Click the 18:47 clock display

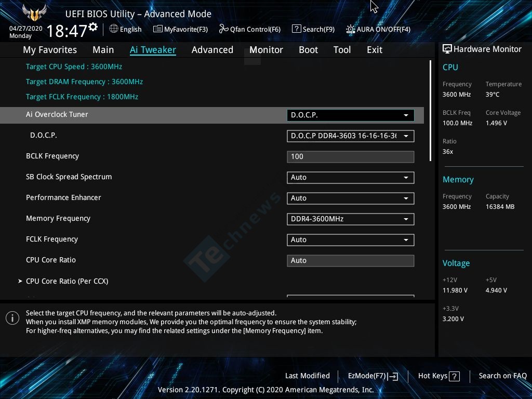click(x=67, y=31)
